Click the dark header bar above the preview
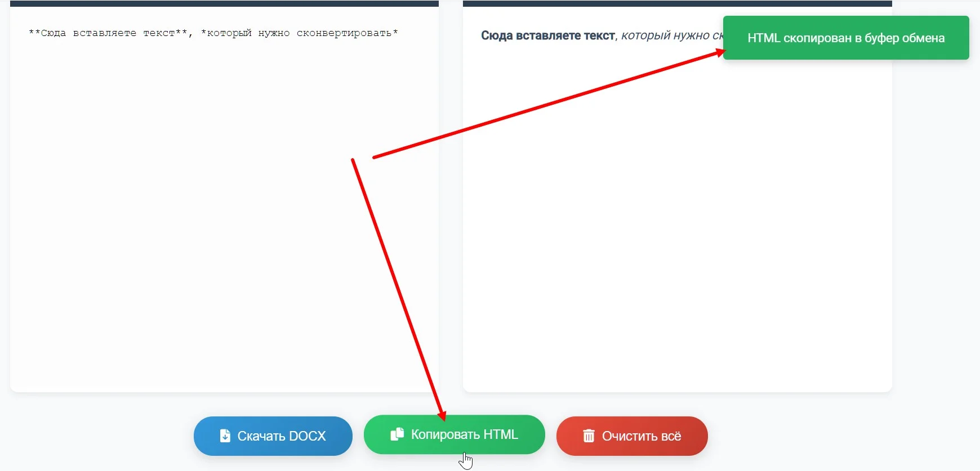980x471 pixels. point(678,3)
